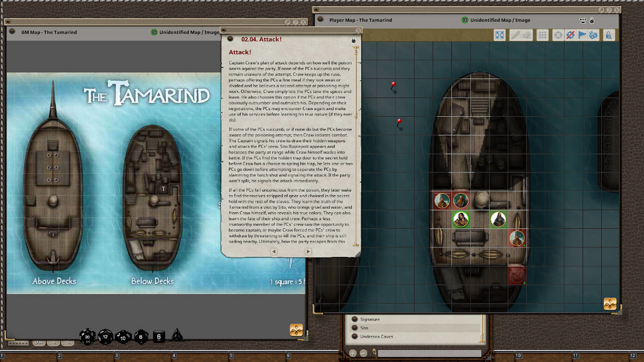Open the grid settings icon on the map toolbar
The image size is (644, 362).
pyautogui.click(x=542, y=35)
